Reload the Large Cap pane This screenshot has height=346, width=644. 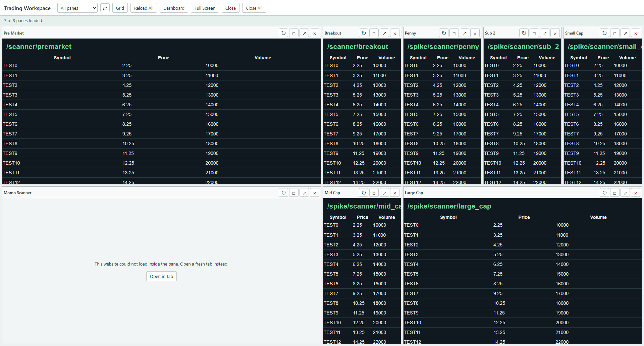pyautogui.click(x=604, y=193)
